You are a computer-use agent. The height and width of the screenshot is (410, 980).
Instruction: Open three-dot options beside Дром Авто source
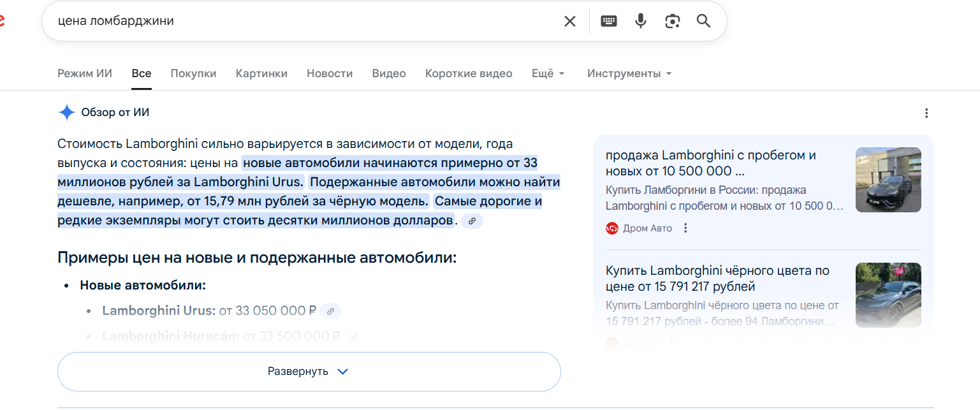(686, 228)
